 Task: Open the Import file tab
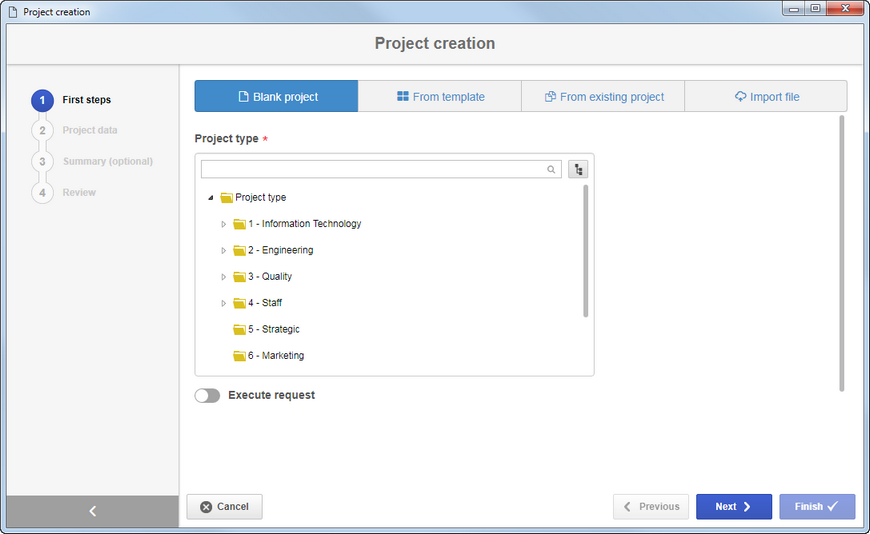pos(766,97)
